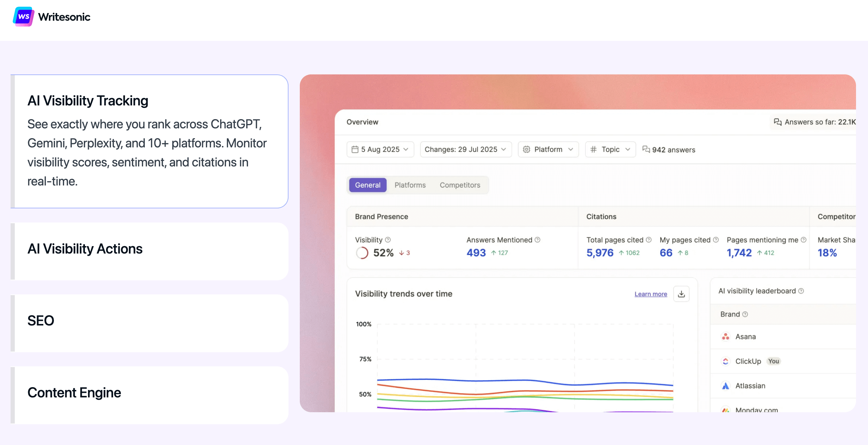Viewport: 868px width, 445px height.
Task: Click the Atlassian brand logo icon
Action: 725,386
